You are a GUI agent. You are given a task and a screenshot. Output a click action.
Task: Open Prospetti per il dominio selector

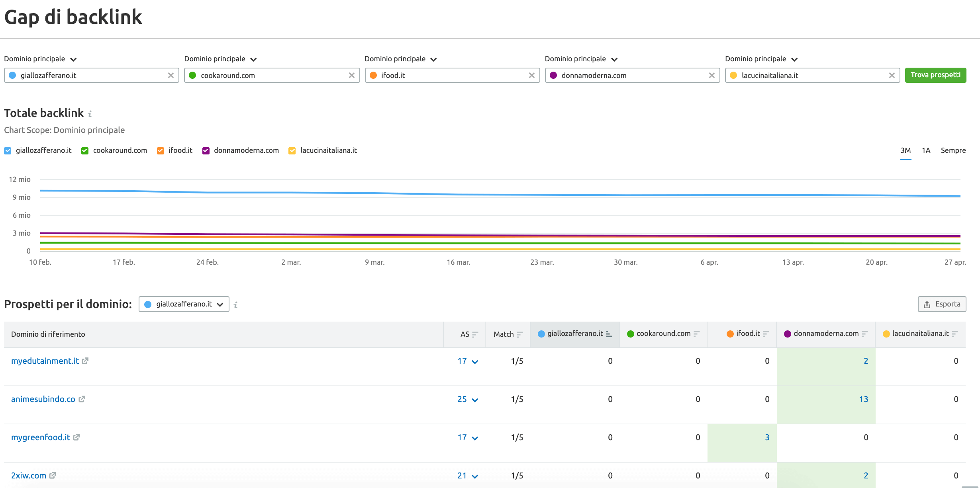pyautogui.click(x=184, y=304)
